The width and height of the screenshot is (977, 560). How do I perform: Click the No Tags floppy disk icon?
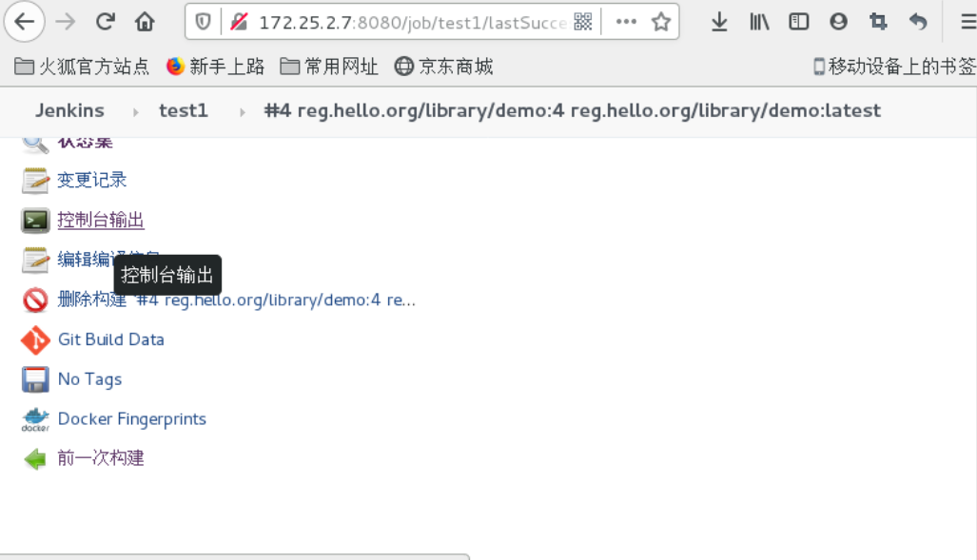tap(35, 379)
